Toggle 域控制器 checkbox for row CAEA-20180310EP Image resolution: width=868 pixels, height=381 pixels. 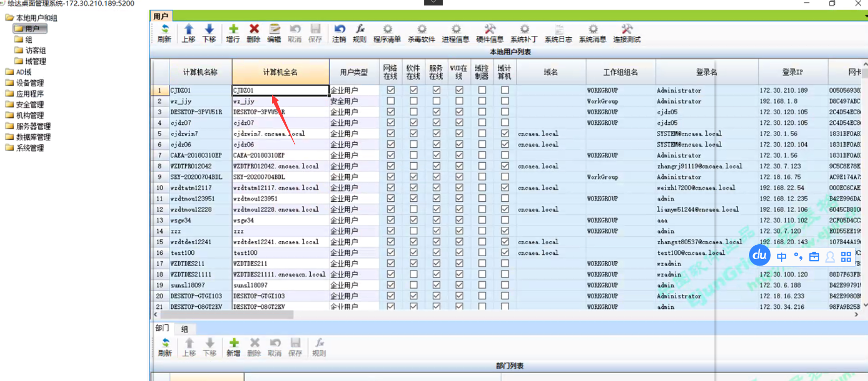(482, 155)
